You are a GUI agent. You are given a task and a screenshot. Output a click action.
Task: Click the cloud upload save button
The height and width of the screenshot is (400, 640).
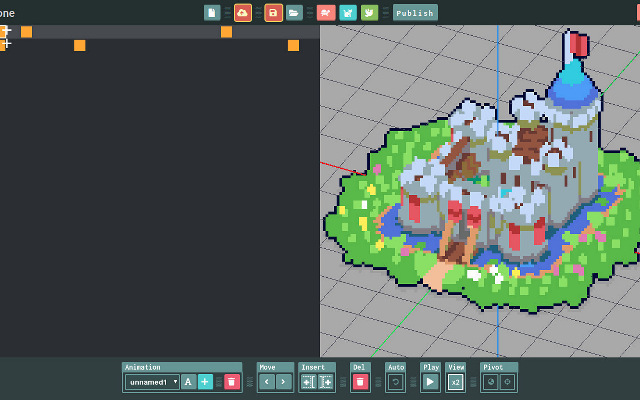242,13
